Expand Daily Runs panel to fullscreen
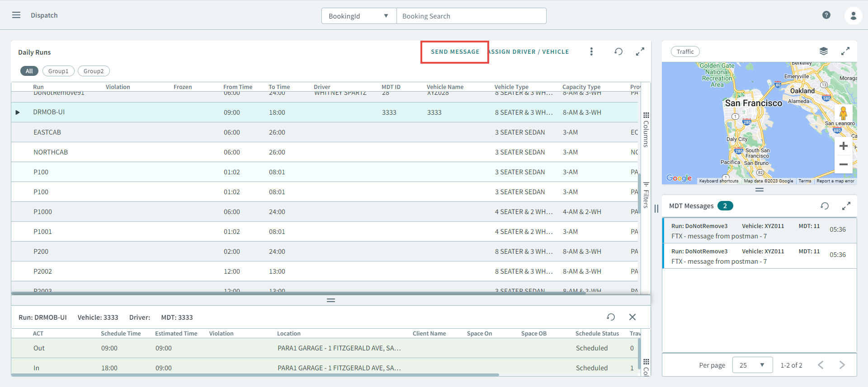This screenshot has width=868, height=387. point(640,52)
